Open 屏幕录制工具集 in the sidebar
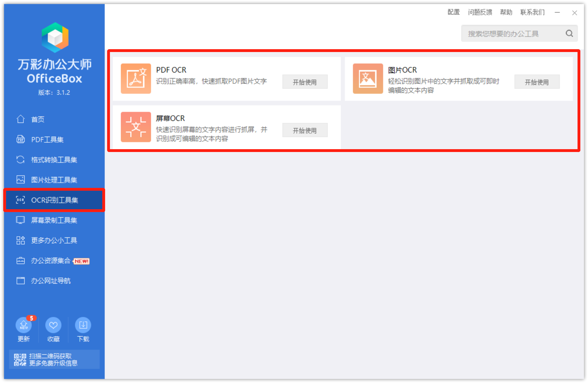The height and width of the screenshot is (383, 588). 54,220
